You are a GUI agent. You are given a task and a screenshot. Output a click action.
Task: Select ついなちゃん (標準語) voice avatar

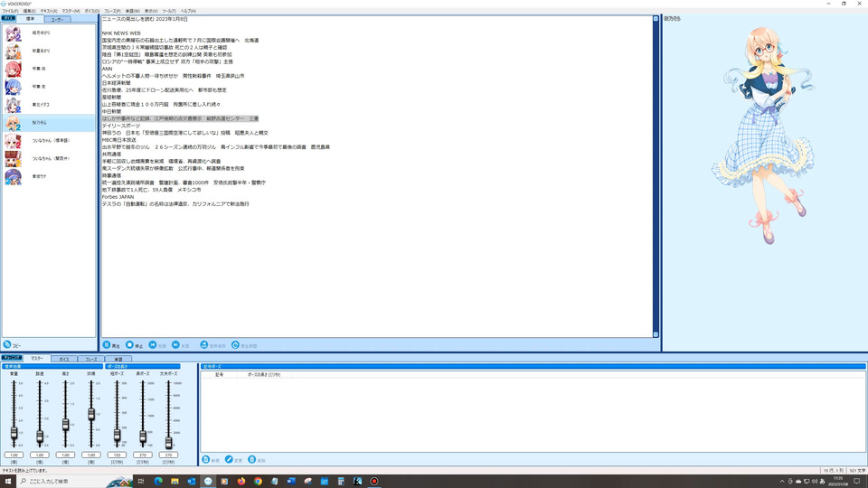14,141
